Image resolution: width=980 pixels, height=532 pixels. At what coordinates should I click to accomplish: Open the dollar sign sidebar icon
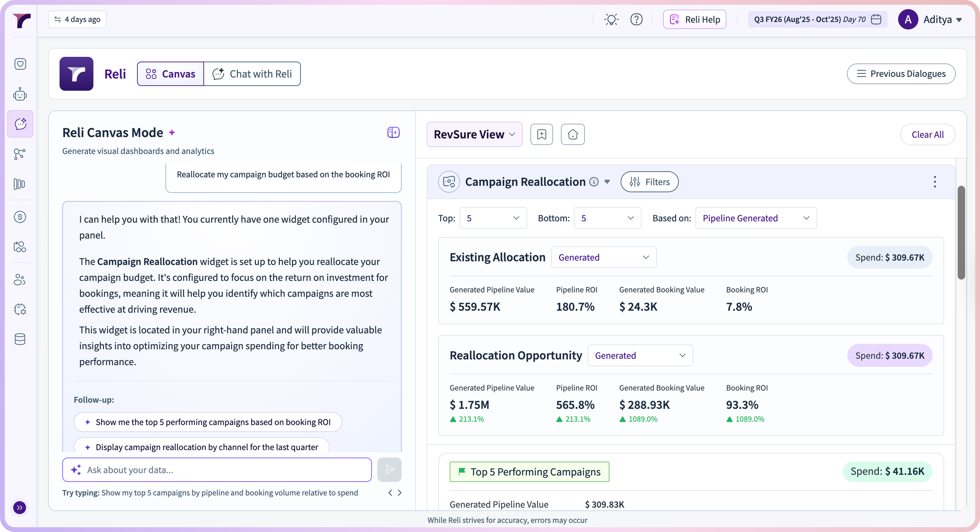(20, 217)
